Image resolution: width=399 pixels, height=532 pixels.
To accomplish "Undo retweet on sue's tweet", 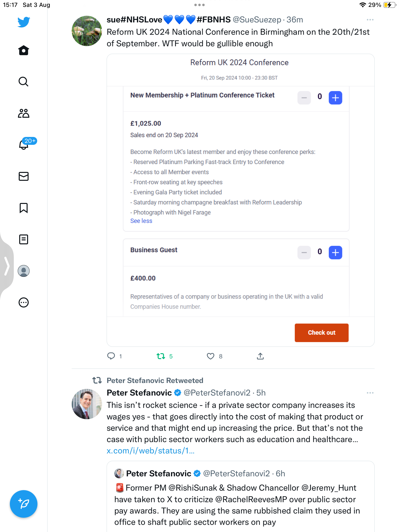I will click(161, 356).
